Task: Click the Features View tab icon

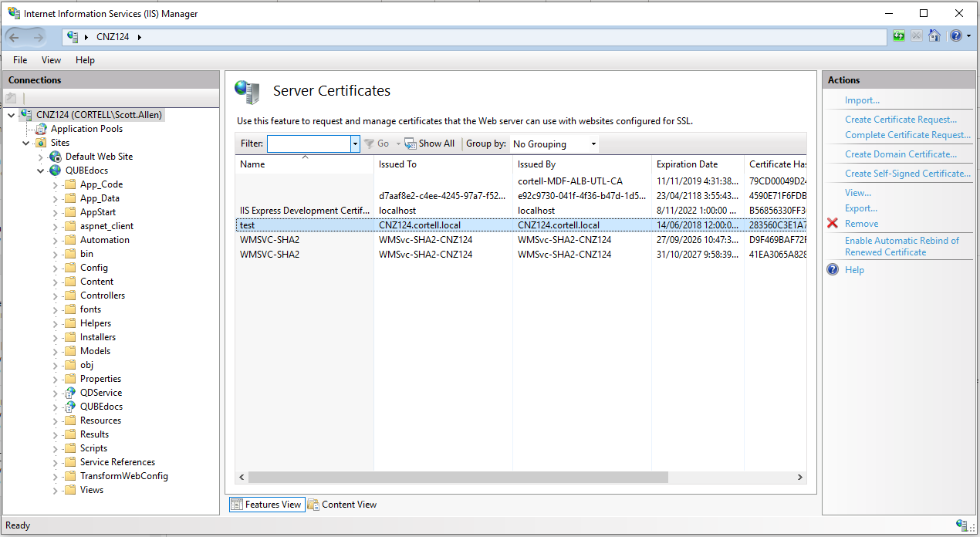Action: [x=237, y=505]
